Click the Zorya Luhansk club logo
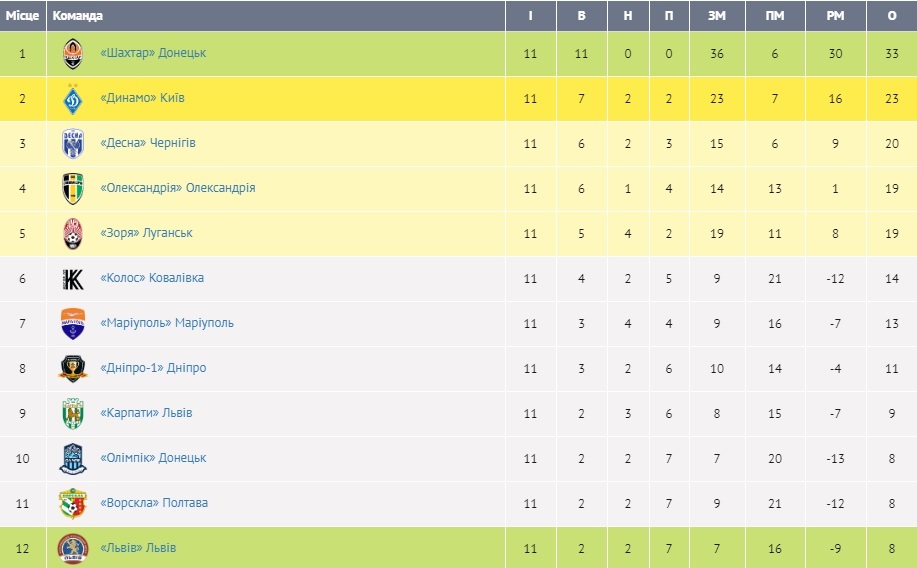Screen dimensions: 917x568 click(73, 233)
